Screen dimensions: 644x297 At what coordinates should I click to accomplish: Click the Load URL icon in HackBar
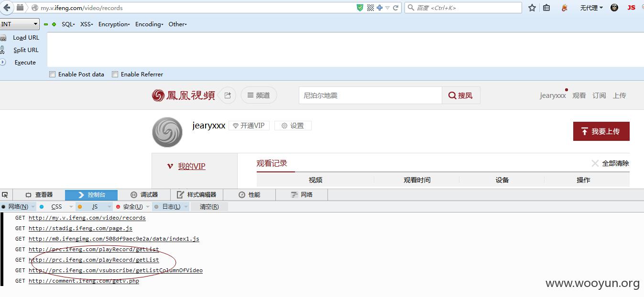click(x=3, y=38)
